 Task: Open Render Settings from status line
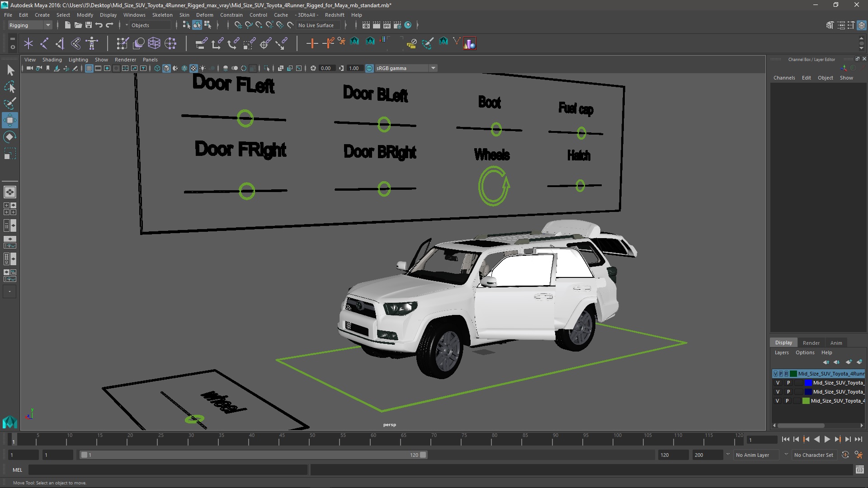(x=397, y=25)
